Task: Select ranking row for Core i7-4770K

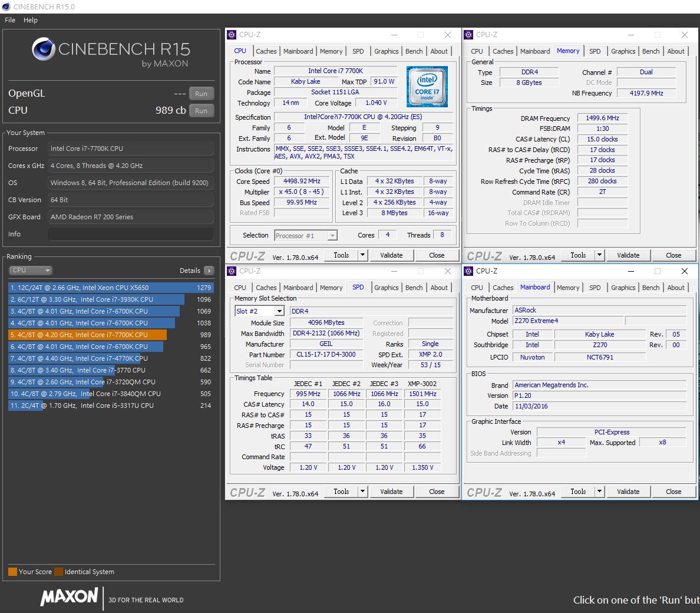Action: [x=111, y=358]
